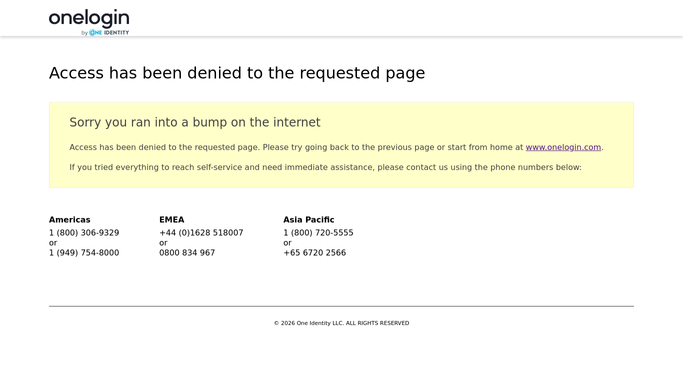
Task: Select phone number 1 (800) 306-9329
Action: click(x=84, y=233)
